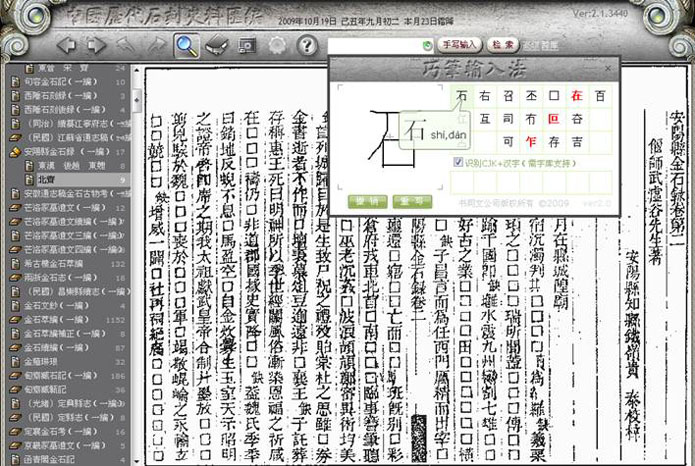The image size is (695, 466).
Task: Select candidate character 存
Action: (554, 142)
